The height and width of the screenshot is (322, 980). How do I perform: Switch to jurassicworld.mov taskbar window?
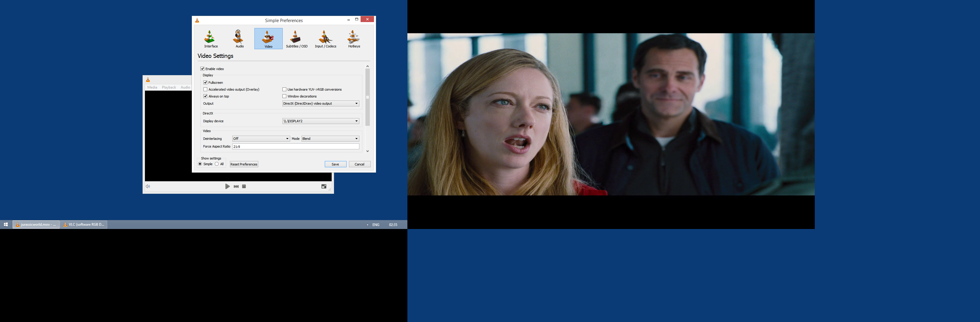point(36,225)
